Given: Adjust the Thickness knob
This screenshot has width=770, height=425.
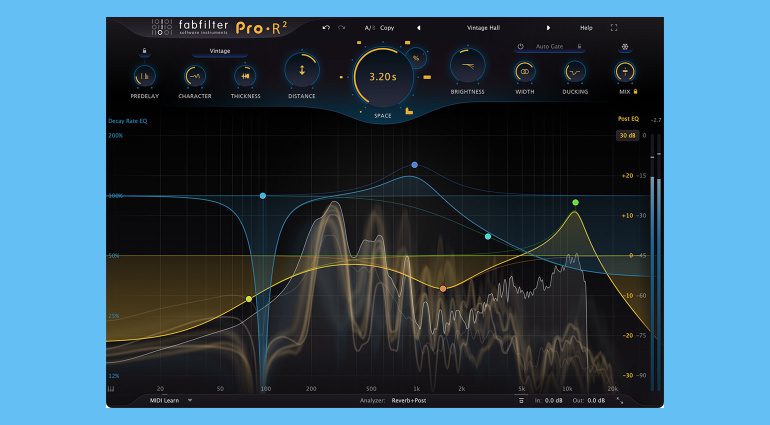Looking at the screenshot, I should coord(245,76).
